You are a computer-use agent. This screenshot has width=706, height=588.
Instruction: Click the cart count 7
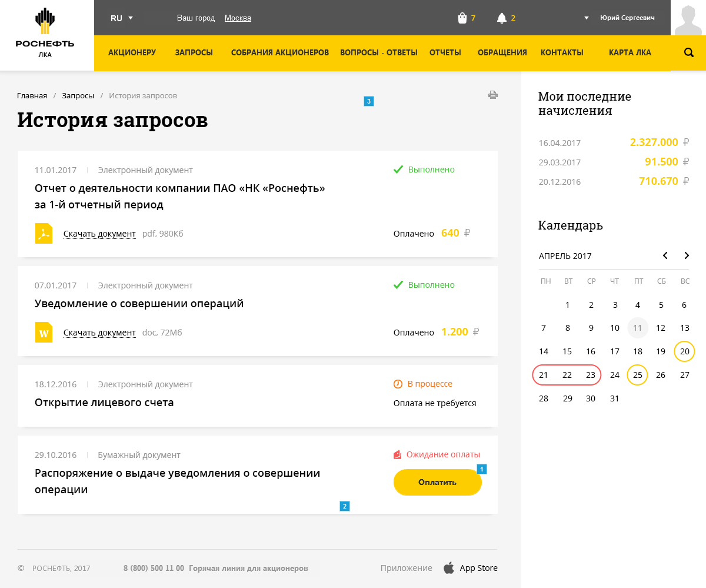pos(473,18)
